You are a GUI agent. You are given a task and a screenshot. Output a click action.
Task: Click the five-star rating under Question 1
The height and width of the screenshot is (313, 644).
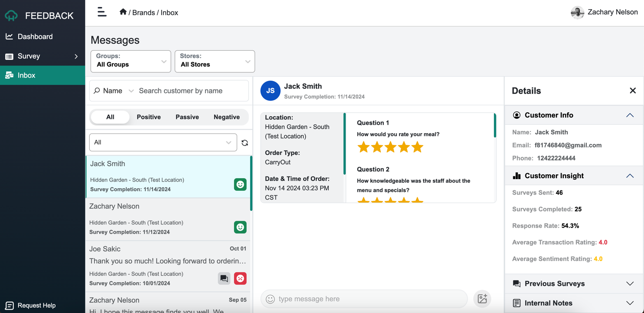point(390,147)
